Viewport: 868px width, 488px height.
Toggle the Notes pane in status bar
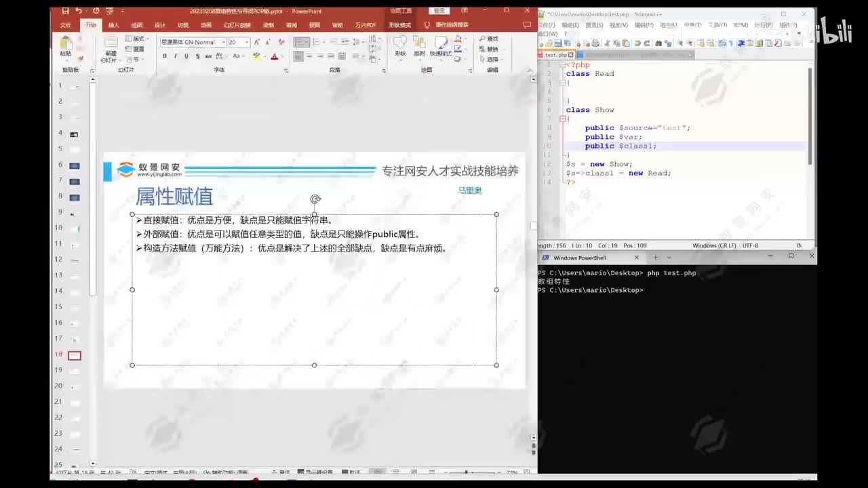click(x=281, y=472)
